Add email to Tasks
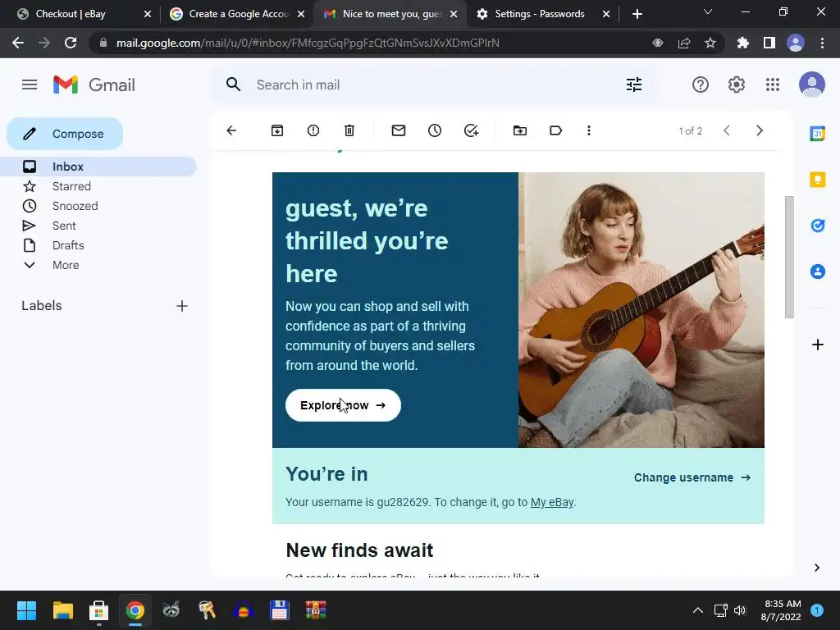Viewport: 840px width, 630px height. pyautogui.click(x=471, y=130)
